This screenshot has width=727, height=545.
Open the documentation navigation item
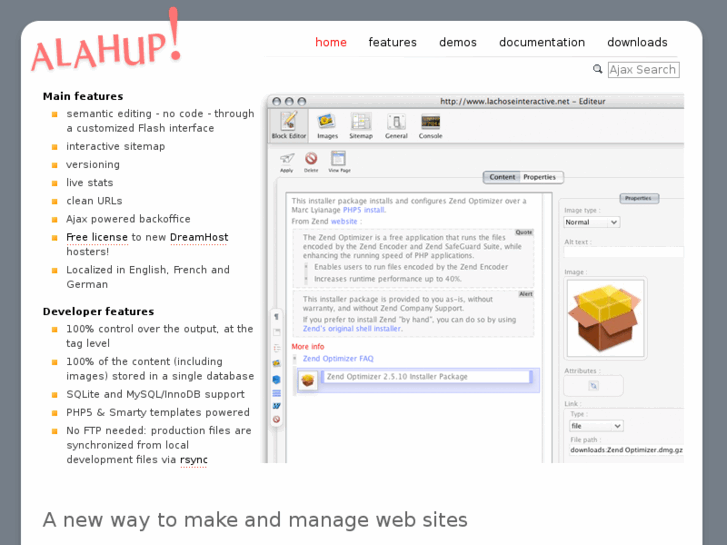click(x=542, y=42)
